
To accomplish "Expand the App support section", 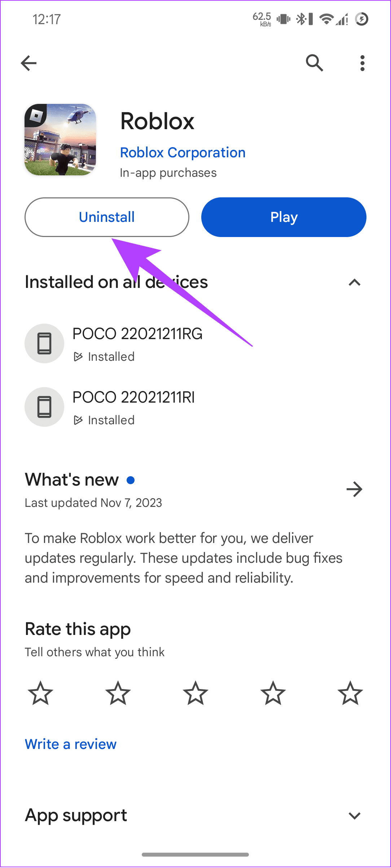I will (355, 816).
